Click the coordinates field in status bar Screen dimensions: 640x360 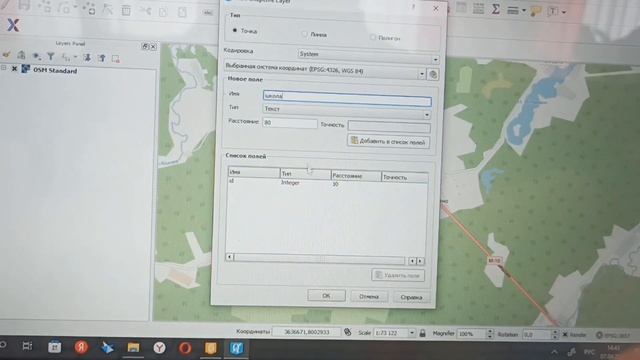point(307,332)
